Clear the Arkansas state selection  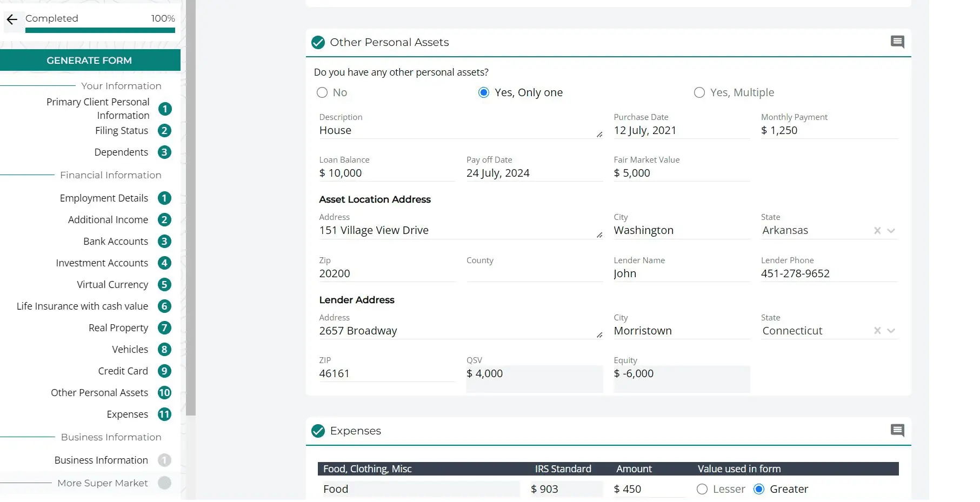[x=877, y=231]
